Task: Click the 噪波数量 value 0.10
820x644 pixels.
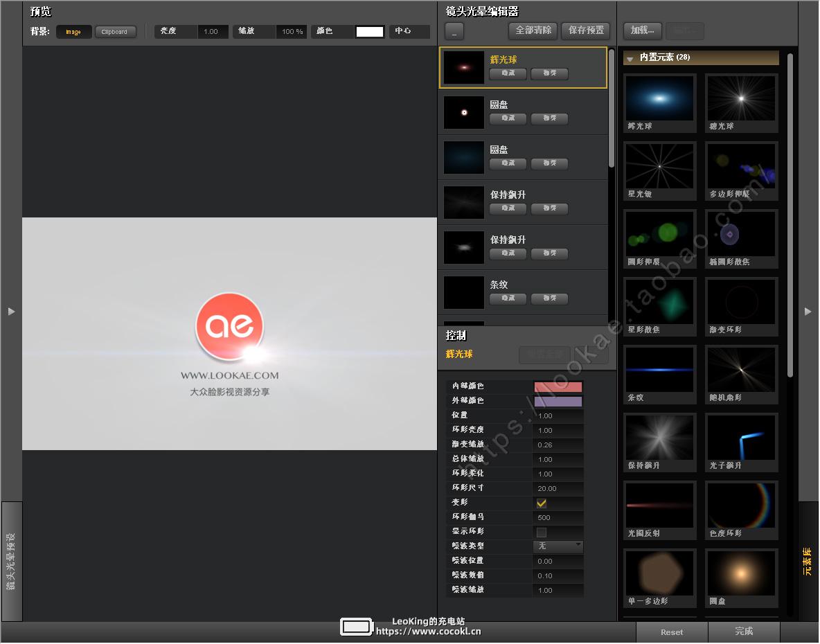Action: [x=558, y=576]
